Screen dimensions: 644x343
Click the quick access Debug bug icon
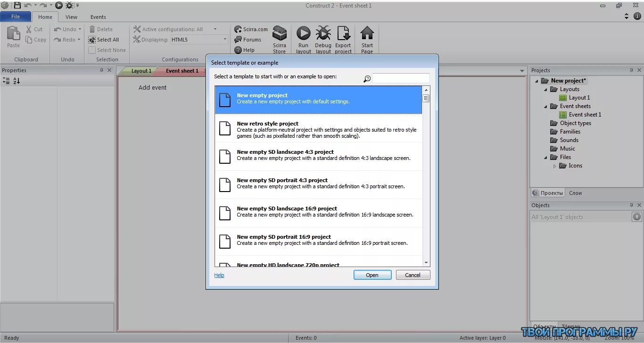(69, 5)
